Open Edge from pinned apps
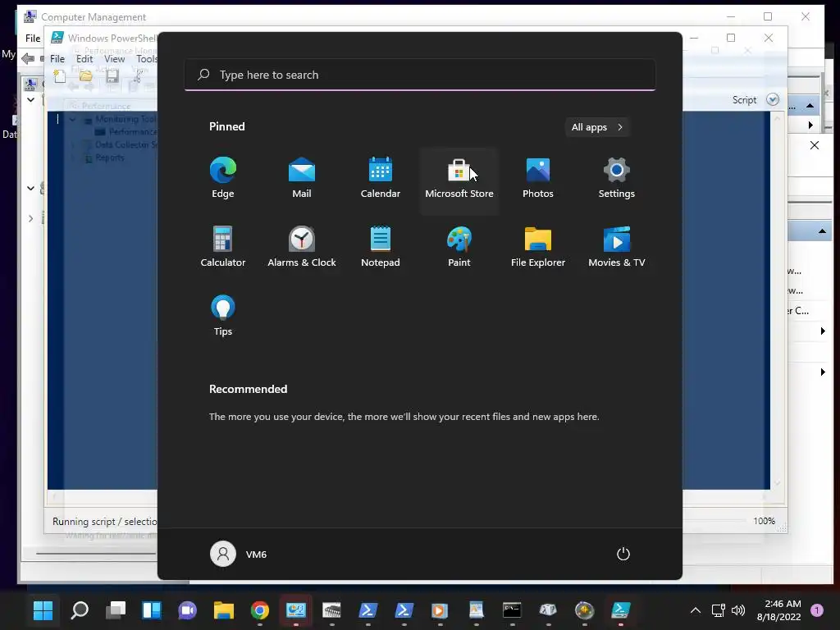840x630 pixels. point(223,178)
